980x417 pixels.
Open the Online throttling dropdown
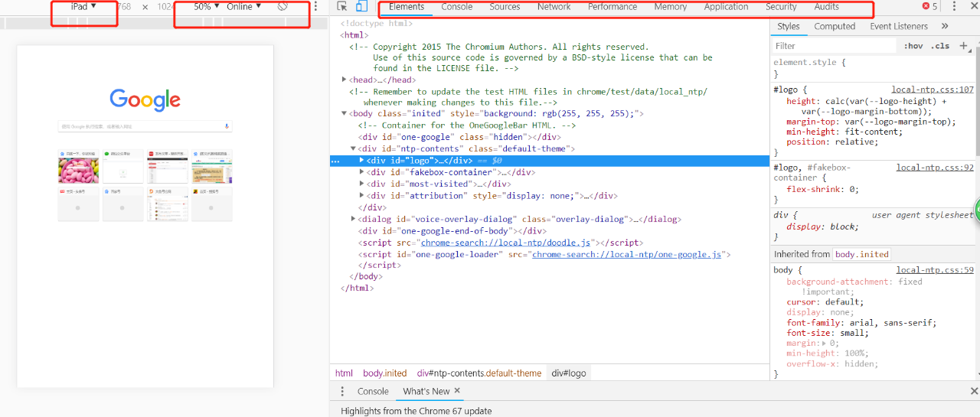pyautogui.click(x=244, y=6)
